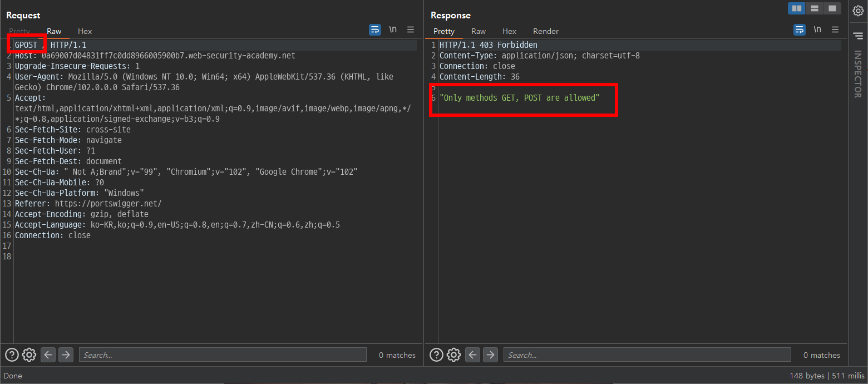Expand the Inspector panel icon

(858, 36)
